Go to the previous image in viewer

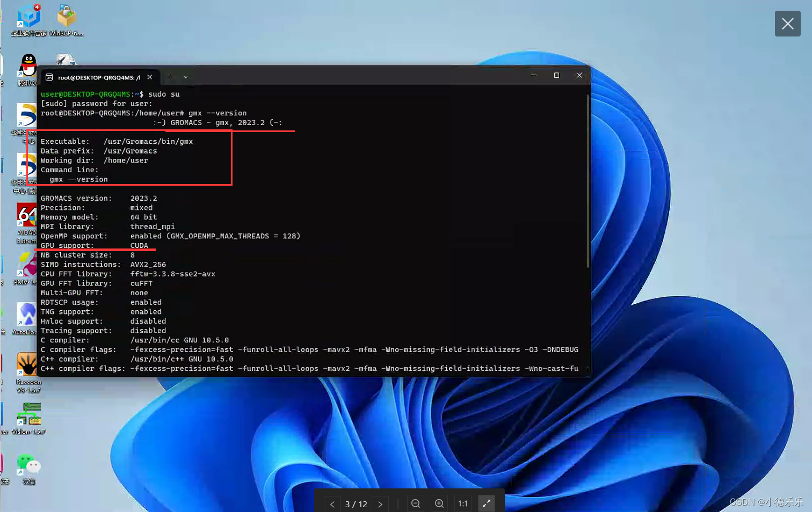coord(332,504)
